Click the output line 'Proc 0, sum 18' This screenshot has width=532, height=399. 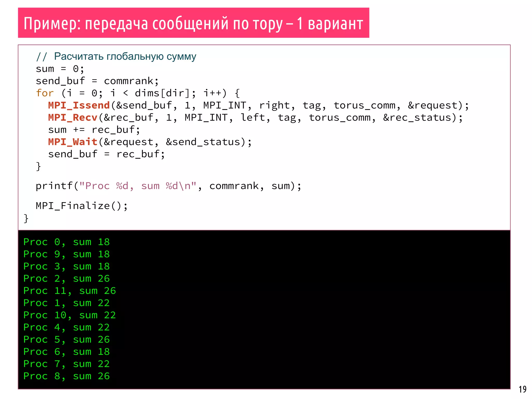[66, 242]
